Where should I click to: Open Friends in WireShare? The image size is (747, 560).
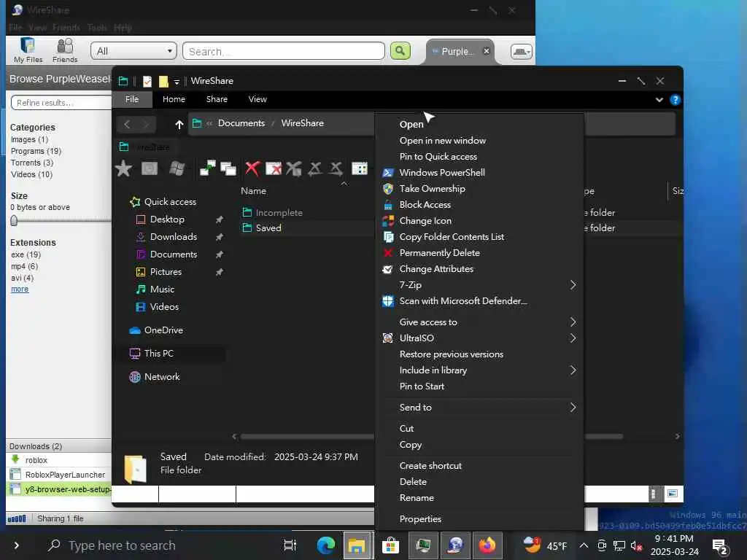click(x=65, y=50)
